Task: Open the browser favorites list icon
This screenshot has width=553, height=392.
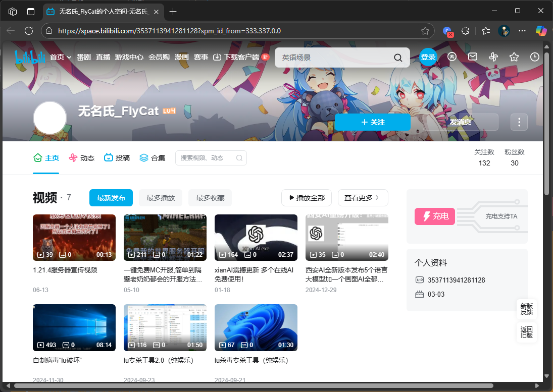Action: click(486, 31)
